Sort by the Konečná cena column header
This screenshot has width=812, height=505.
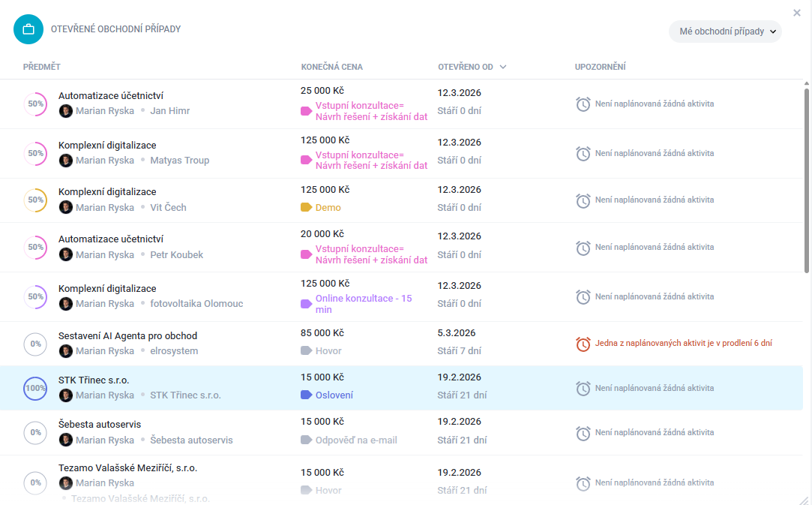click(x=331, y=67)
